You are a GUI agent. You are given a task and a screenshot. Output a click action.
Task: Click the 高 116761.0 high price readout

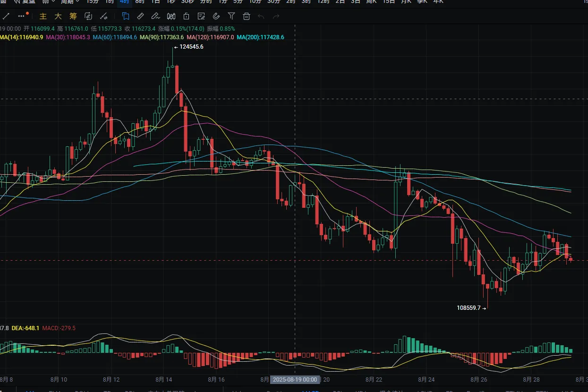[73, 29]
